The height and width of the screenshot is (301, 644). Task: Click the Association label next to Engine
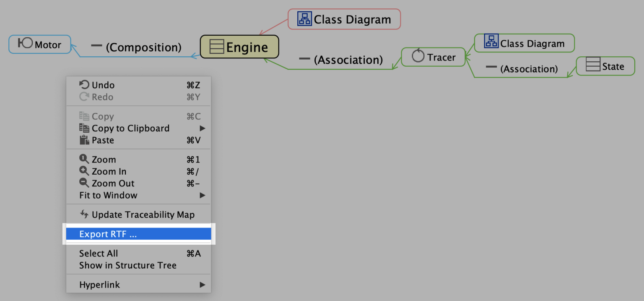click(x=348, y=60)
